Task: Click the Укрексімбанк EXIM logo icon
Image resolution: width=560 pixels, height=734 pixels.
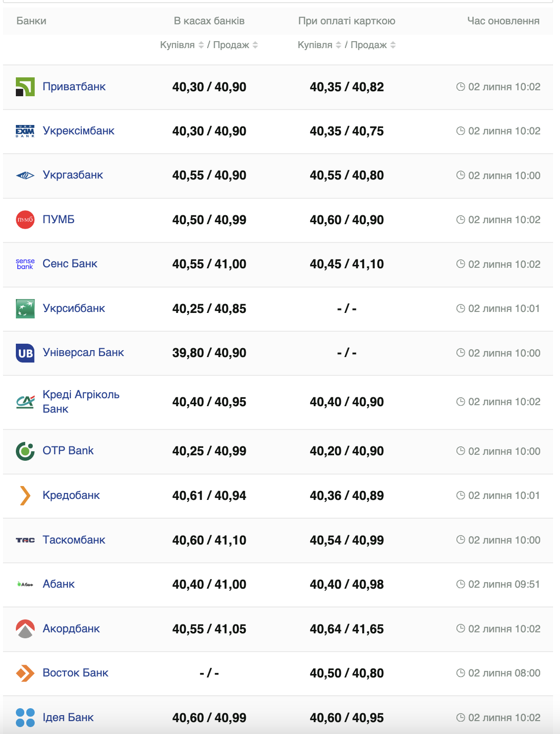Action: (x=25, y=131)
